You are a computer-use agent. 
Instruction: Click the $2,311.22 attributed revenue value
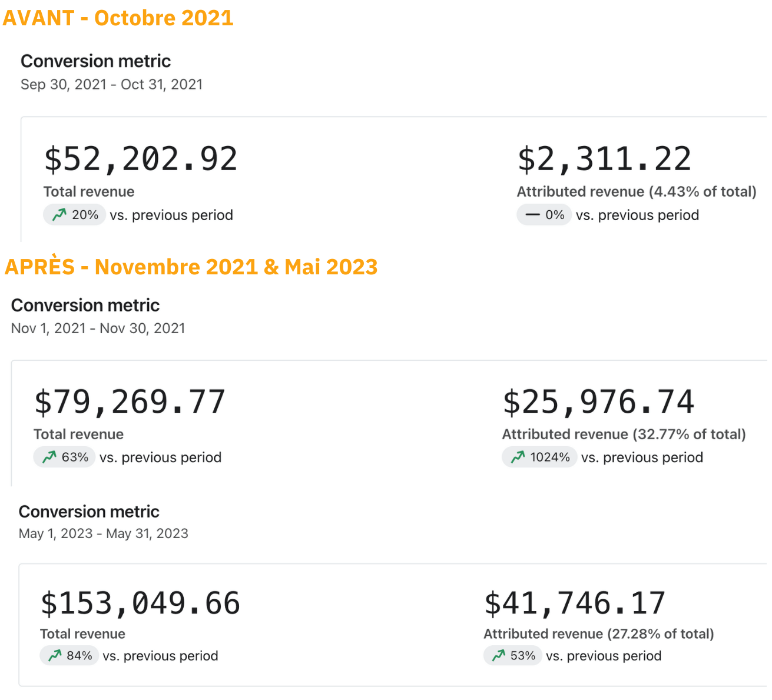(604, 159)
